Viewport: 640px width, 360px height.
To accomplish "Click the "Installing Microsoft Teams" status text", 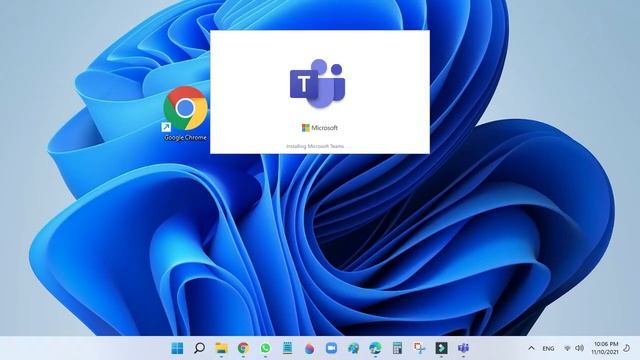I will tap(318, 146).
